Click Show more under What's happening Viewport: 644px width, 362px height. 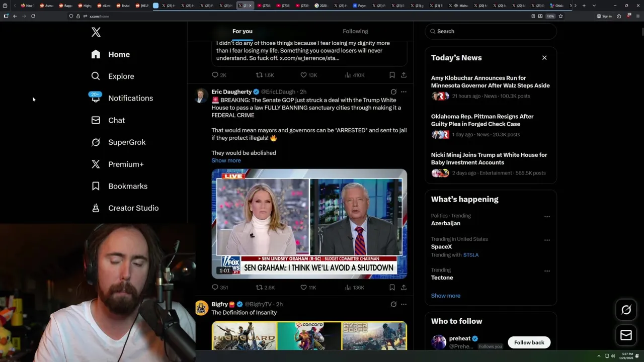coord(446,296)
